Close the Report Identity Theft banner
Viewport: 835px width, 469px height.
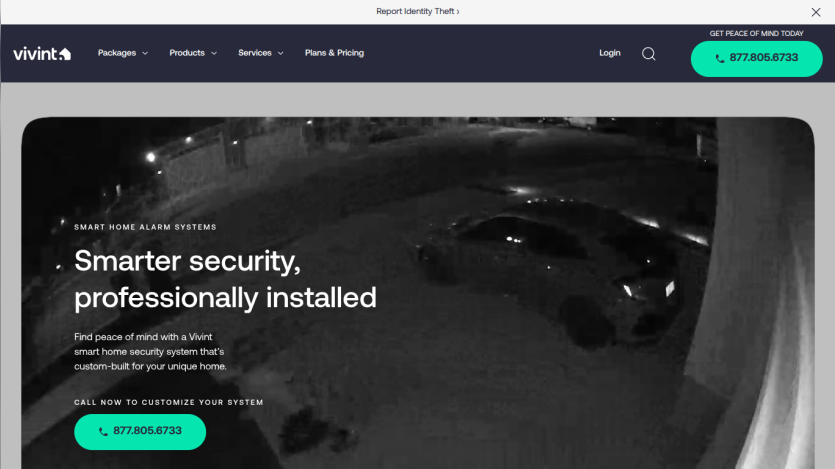pyautogui.click(x=816, y=12)
